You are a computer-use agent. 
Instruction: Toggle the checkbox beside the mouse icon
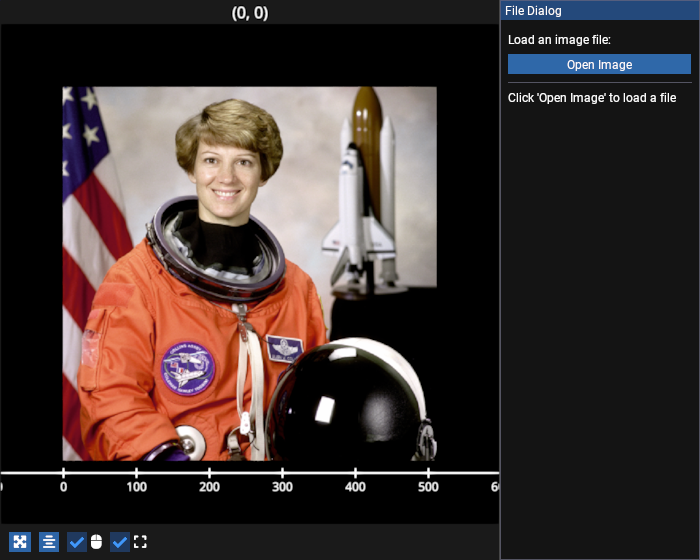tap(77, 542)
